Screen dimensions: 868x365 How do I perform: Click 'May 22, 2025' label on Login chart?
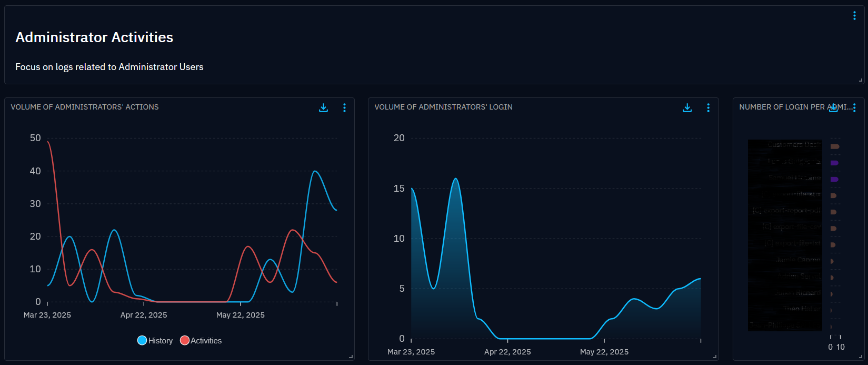604,352
